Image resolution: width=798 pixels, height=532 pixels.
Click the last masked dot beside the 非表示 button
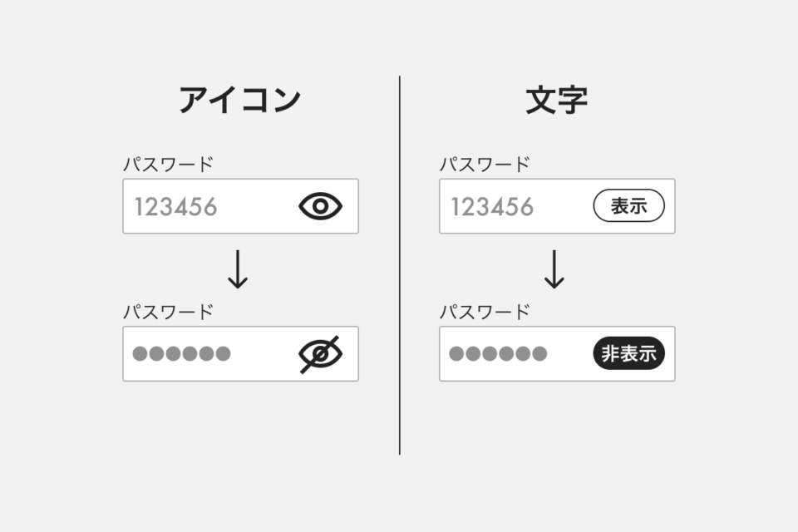click(x=539, y=354)
